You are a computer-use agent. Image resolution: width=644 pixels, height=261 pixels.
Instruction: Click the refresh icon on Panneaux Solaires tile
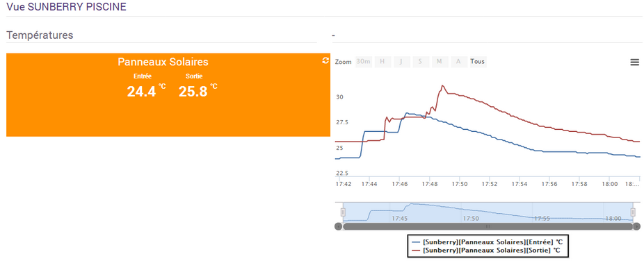click(325, 60)
